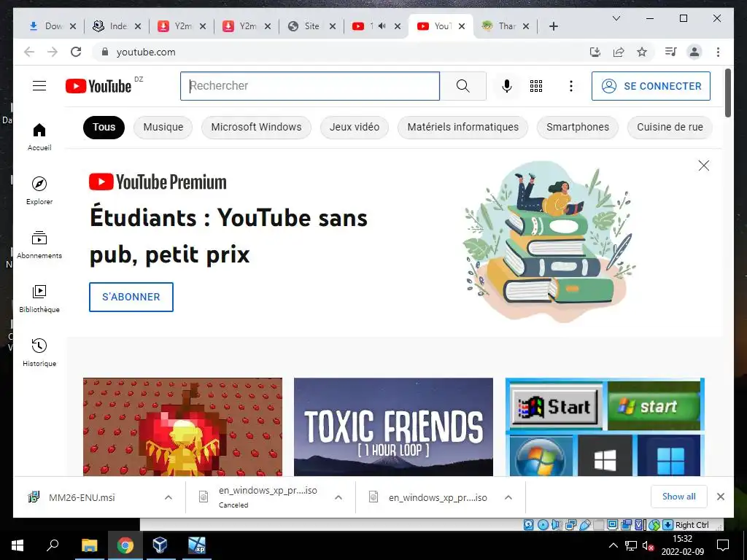The image size is (747, 560).
Task: Select the Cuisine de rue filter chip
Action: point(670,127)
